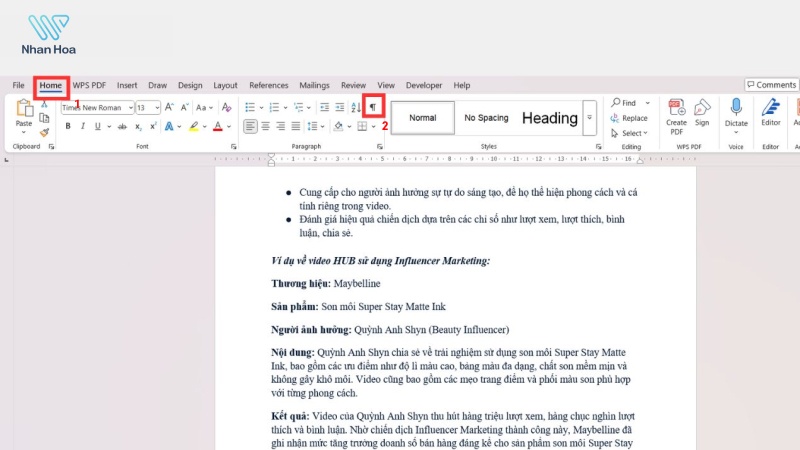Switch to the Layout tab
800x450 pixels.
click(225, 85)
